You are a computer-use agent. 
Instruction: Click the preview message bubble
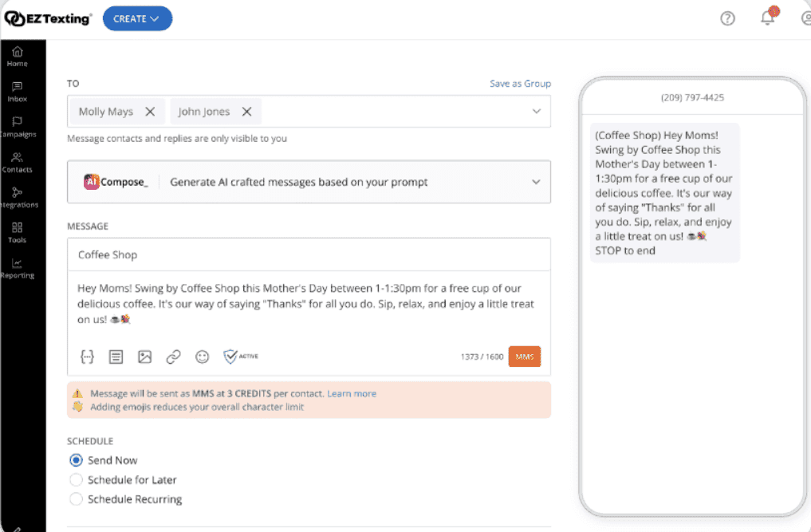click(664, 192)
